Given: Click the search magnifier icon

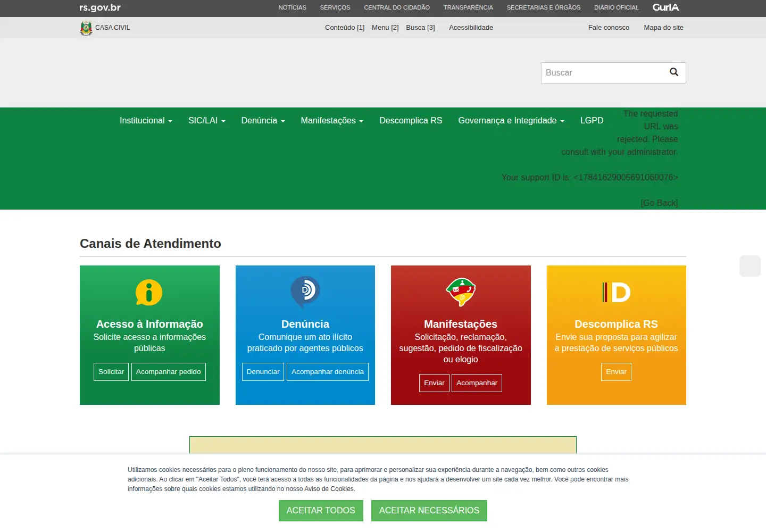Looking at the screenshot, I should click(674, 72).
